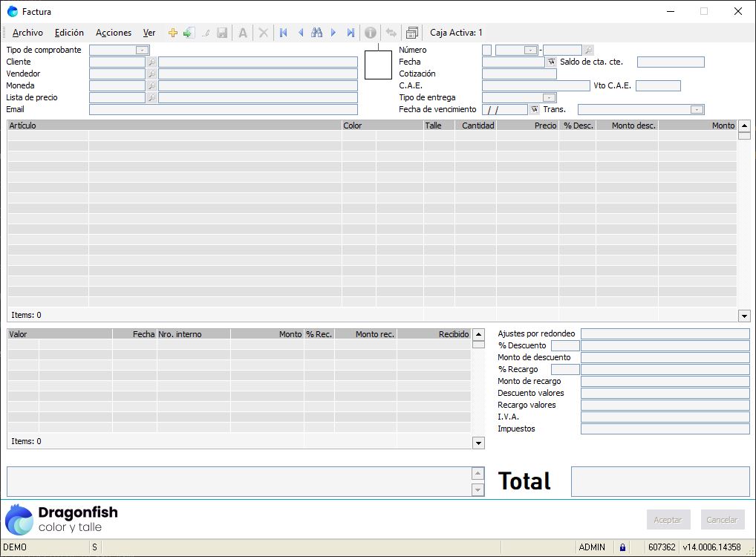Click the % Recargo small percent field
The image size is (756, 557).
coord(565,369)
